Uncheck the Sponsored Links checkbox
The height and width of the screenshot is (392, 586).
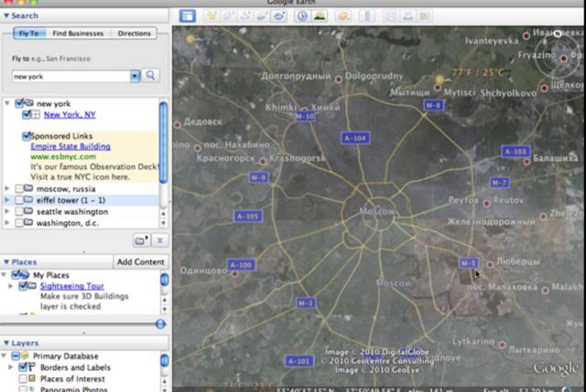tap(26, 136)
